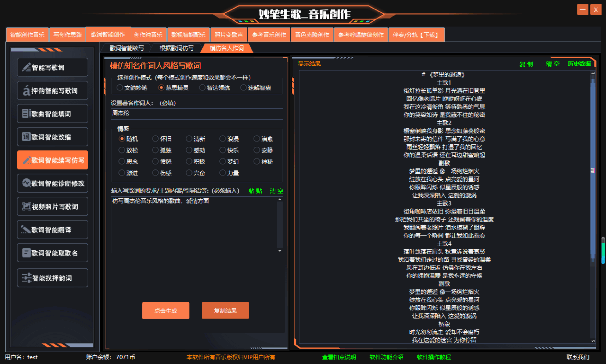
Task: Choose the 怀旧 emotion option
Action: point(155,139)
